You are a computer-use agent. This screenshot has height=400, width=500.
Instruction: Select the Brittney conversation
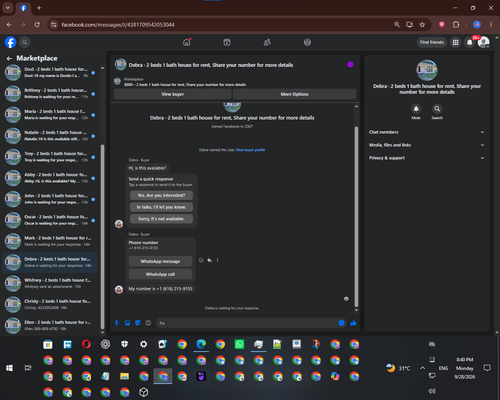click(x=50, y=93)
